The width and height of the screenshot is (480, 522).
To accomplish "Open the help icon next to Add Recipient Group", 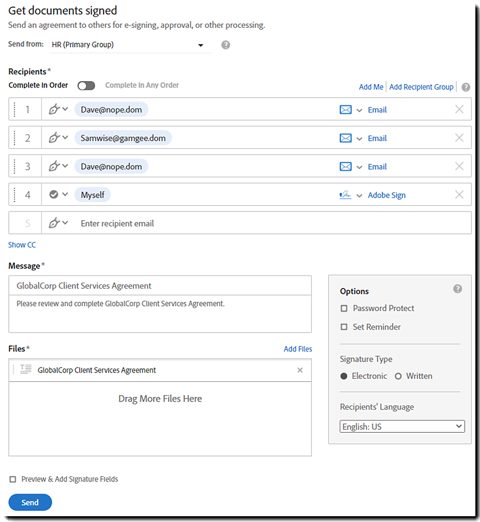I will point(466,87).
